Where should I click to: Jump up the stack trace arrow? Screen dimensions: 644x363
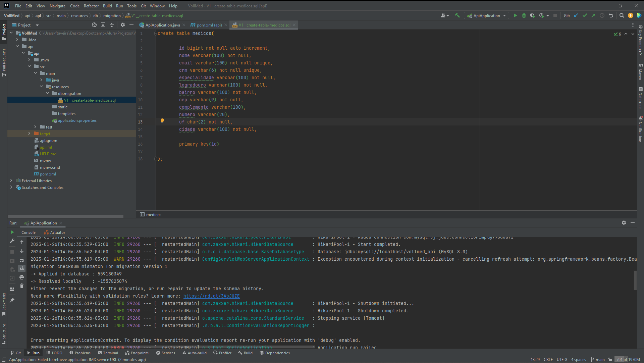(x=22, y=242)
